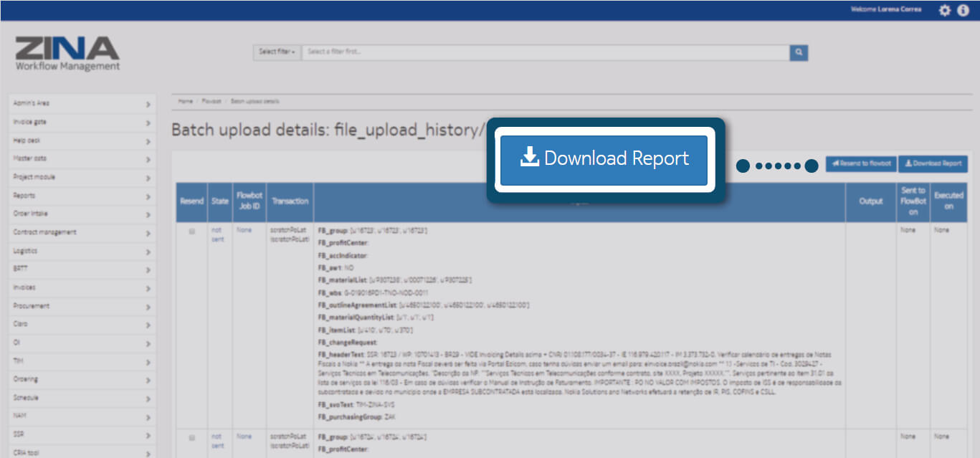Click the Flowbot breadcrumb link

coord(211,102)
